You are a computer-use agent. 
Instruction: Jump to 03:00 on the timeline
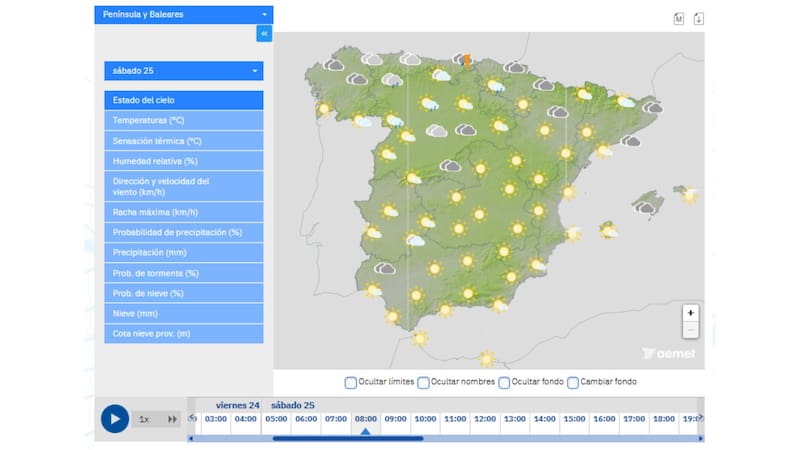(x=216, y=419)
